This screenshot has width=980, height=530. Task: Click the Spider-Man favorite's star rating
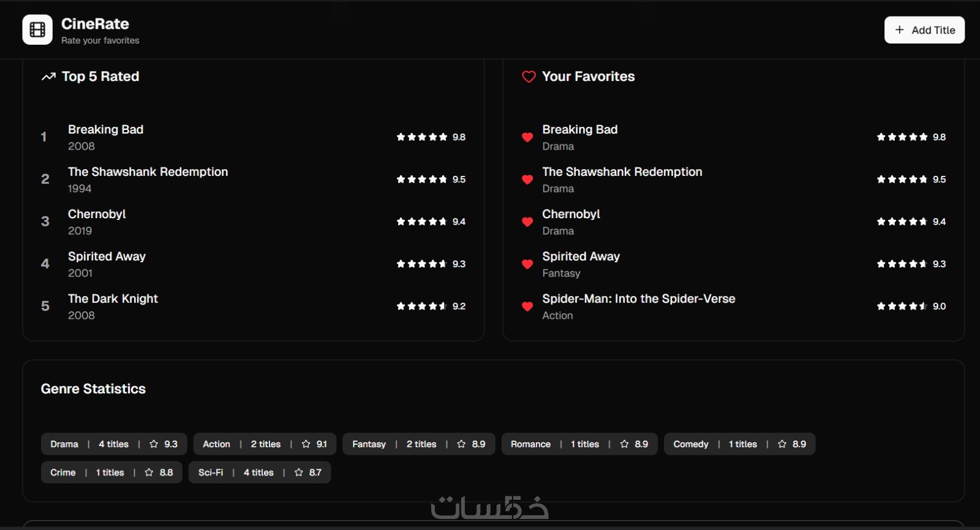(902, 306)
